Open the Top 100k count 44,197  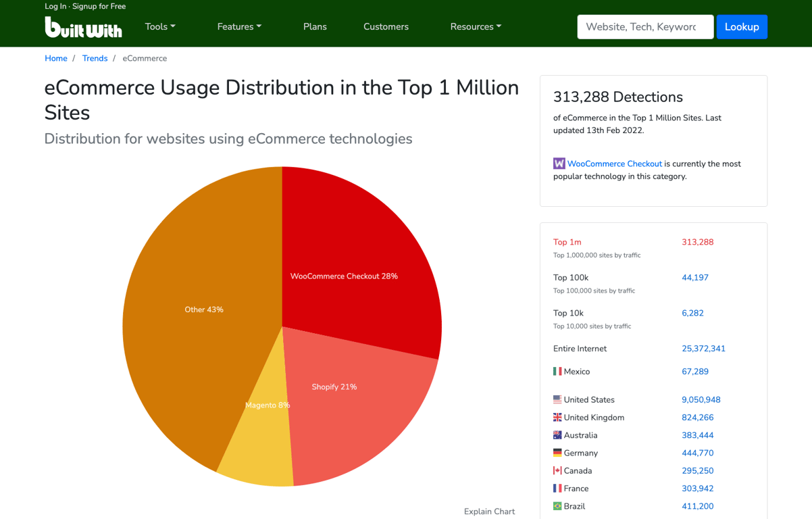(694, 278)
